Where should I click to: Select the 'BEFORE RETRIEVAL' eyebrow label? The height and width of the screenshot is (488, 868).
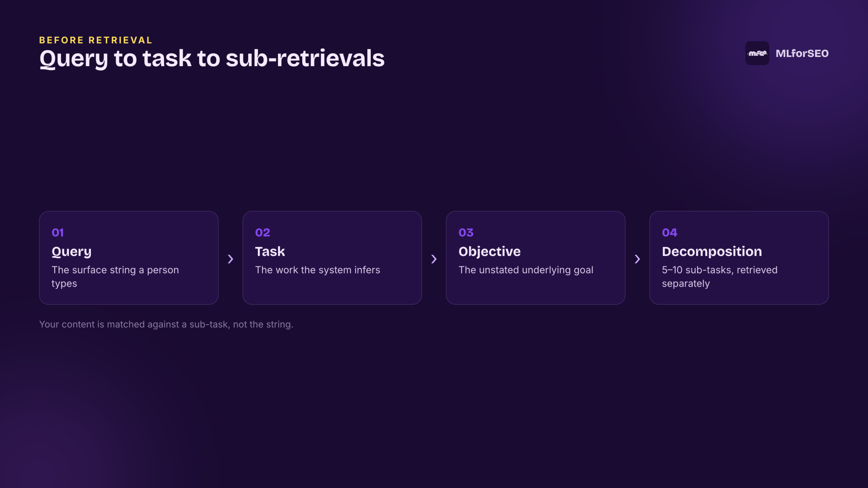tap(96, 40)
